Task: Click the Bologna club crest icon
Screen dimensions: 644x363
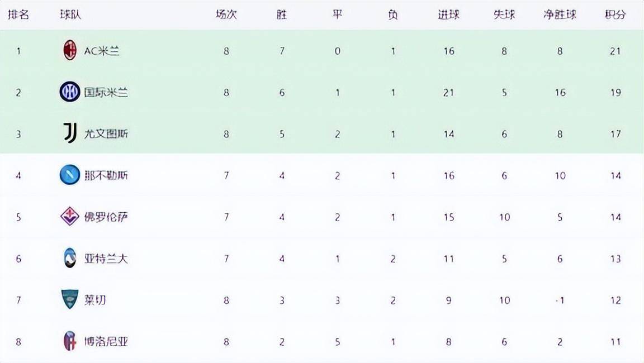Action: pyautogui.click(x=70, y=341)
